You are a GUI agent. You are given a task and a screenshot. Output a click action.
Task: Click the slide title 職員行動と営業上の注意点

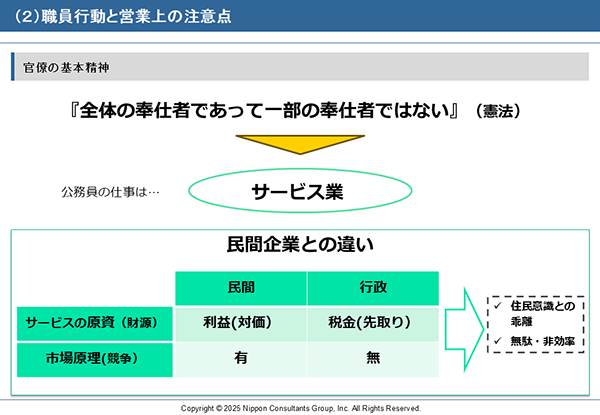pos(123,16)
